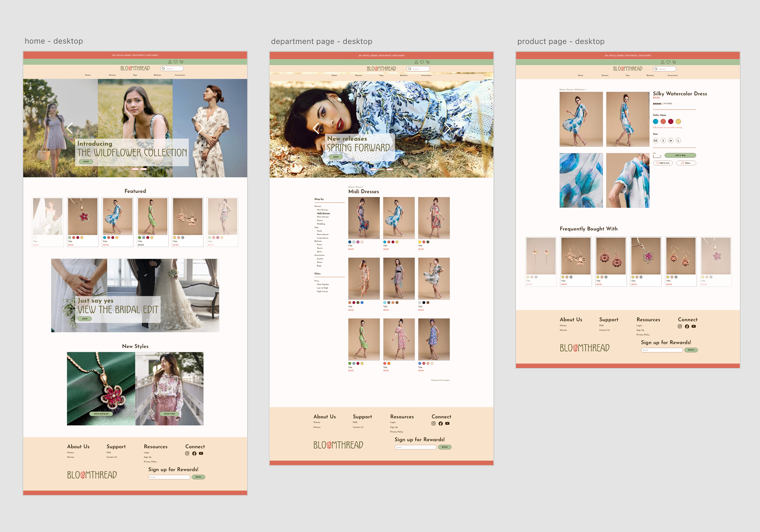Open the account profile icon on department page

pos(416,62)
